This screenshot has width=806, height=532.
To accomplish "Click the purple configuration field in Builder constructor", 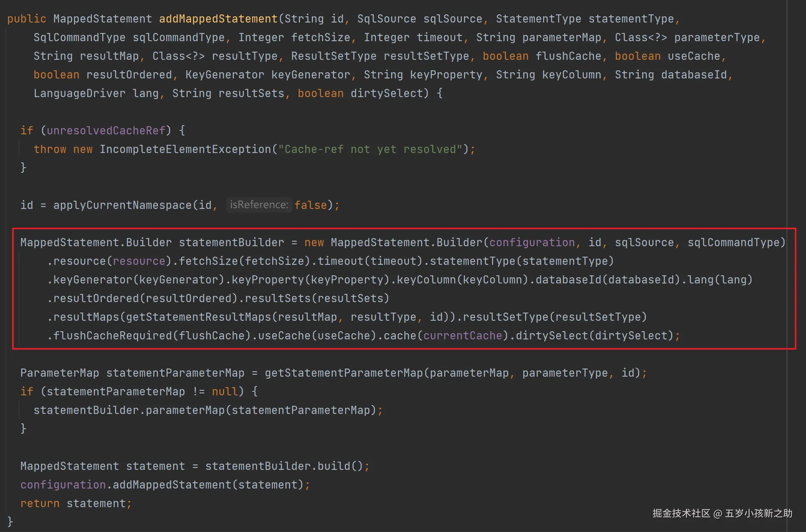I will tap(532, 242).
